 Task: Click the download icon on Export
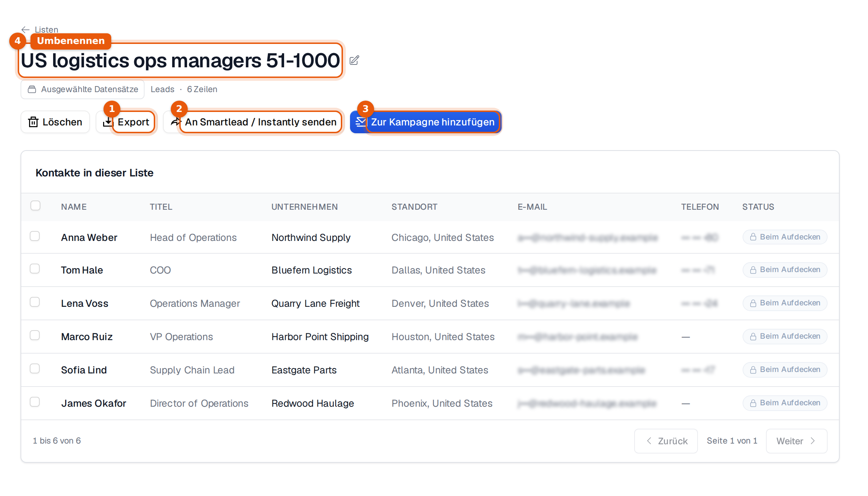tap(107, 122)
